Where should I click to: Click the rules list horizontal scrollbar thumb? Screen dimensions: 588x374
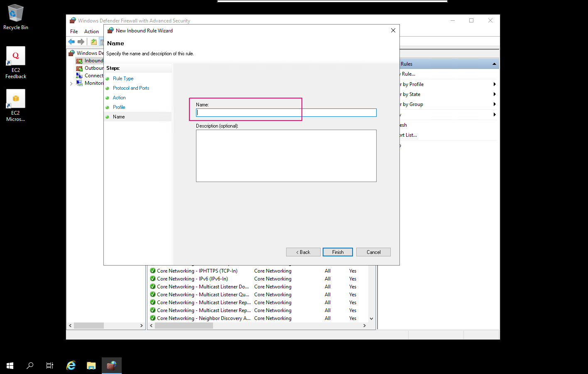(184, 326)
